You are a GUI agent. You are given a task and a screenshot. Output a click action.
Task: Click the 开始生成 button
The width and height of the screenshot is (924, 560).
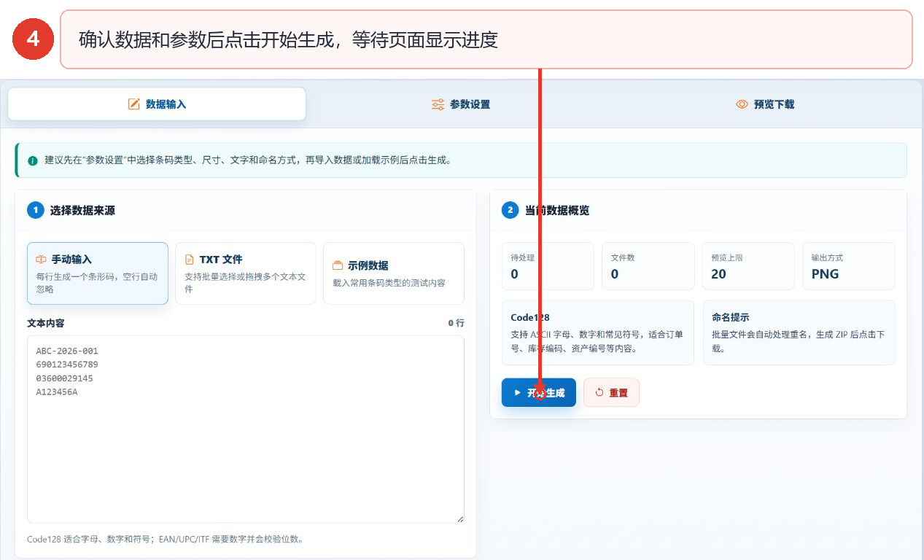(x=539, y=392)
